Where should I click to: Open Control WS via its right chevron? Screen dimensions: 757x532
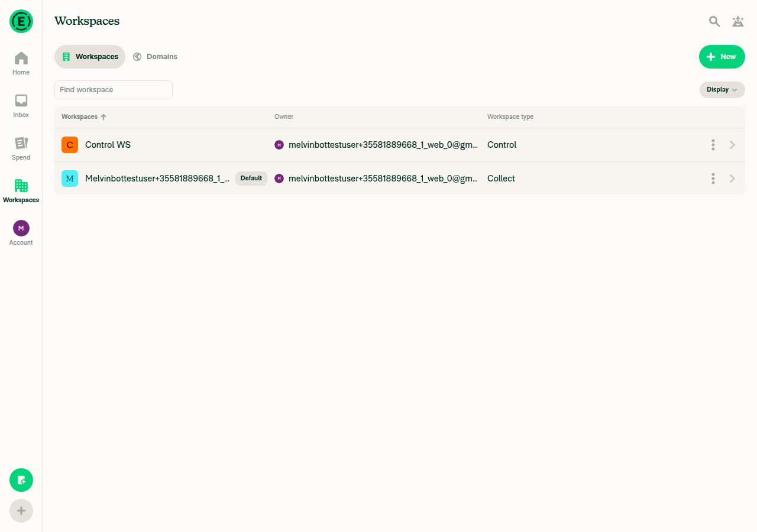tap(732, 145)
